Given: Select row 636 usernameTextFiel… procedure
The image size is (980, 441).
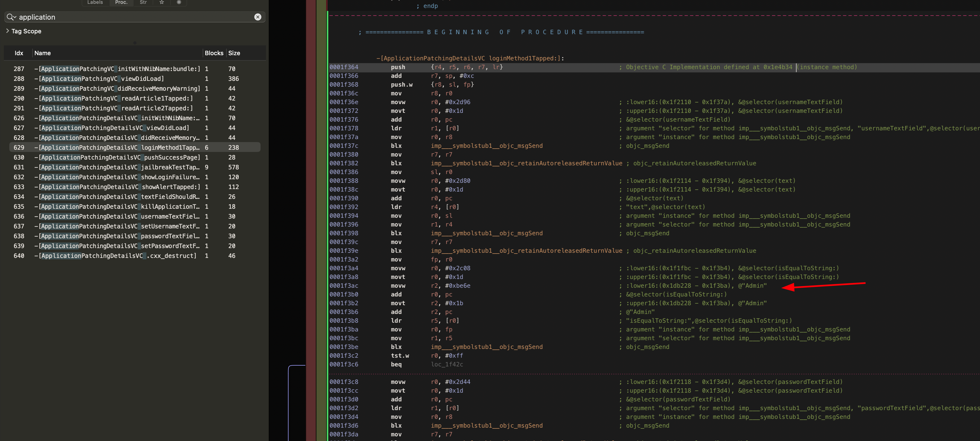Looking at the screenshot, I should coord(135,216).
